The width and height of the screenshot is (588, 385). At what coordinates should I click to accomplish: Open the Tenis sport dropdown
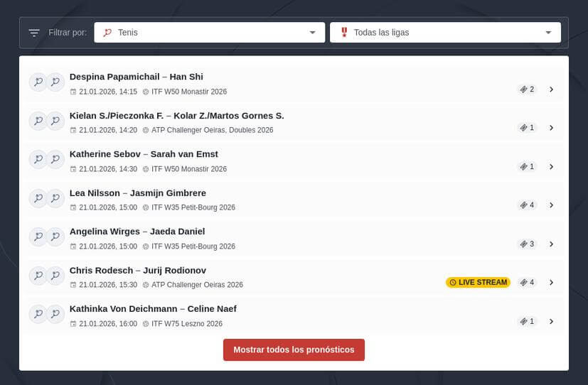[x=209, y=33]
